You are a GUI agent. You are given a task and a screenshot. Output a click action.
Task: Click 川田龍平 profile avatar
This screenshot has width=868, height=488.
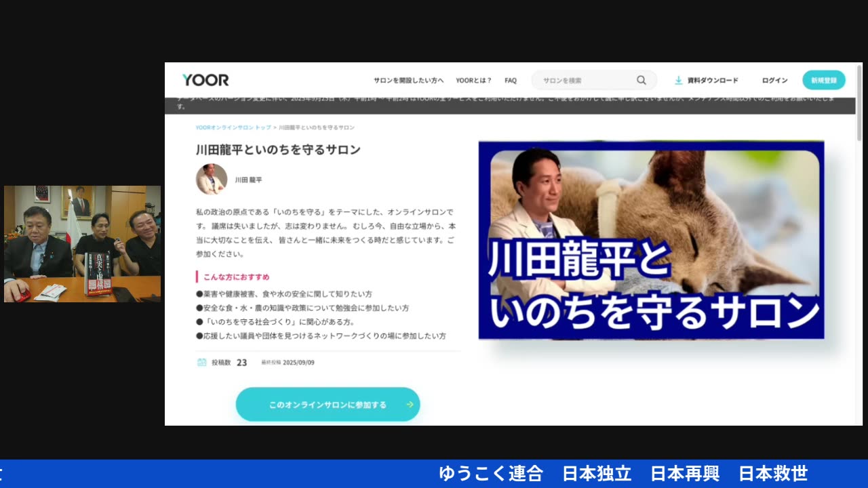pos(212,179)
